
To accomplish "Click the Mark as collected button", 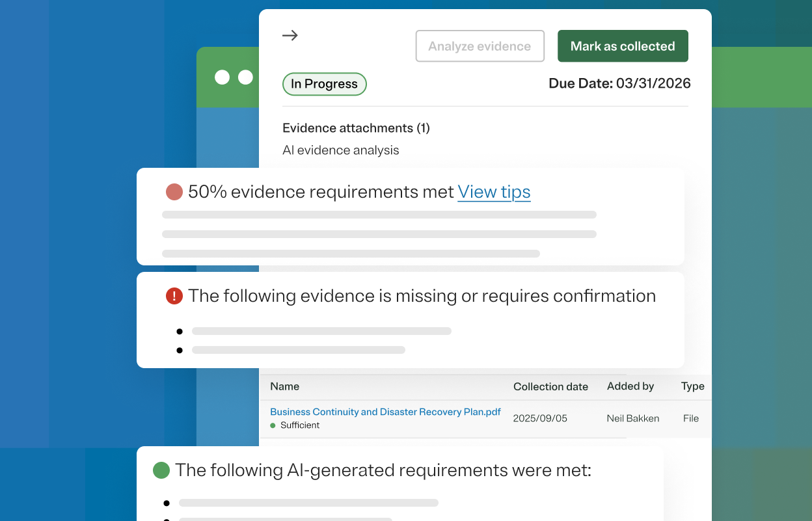I will pos(622,46).
